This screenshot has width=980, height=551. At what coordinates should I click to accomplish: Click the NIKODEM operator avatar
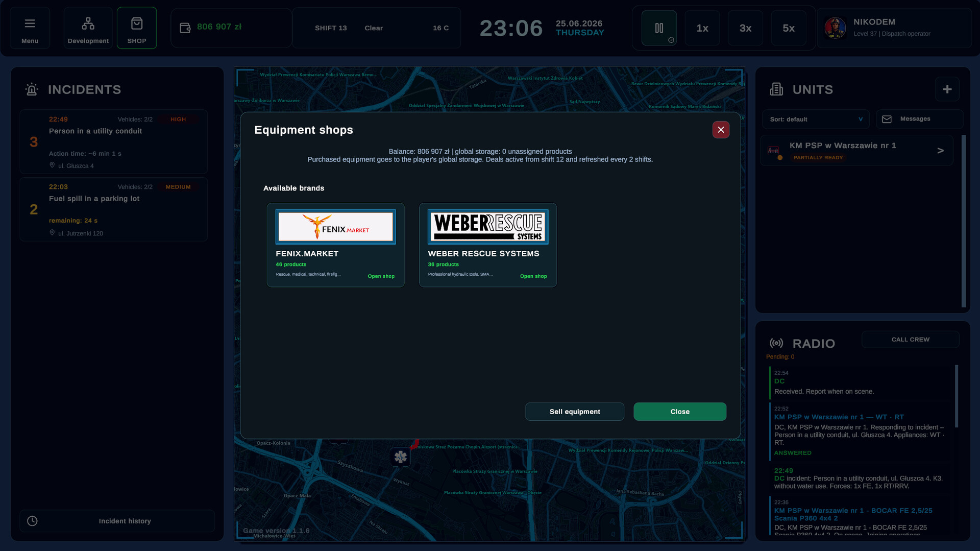click(835, 28)
